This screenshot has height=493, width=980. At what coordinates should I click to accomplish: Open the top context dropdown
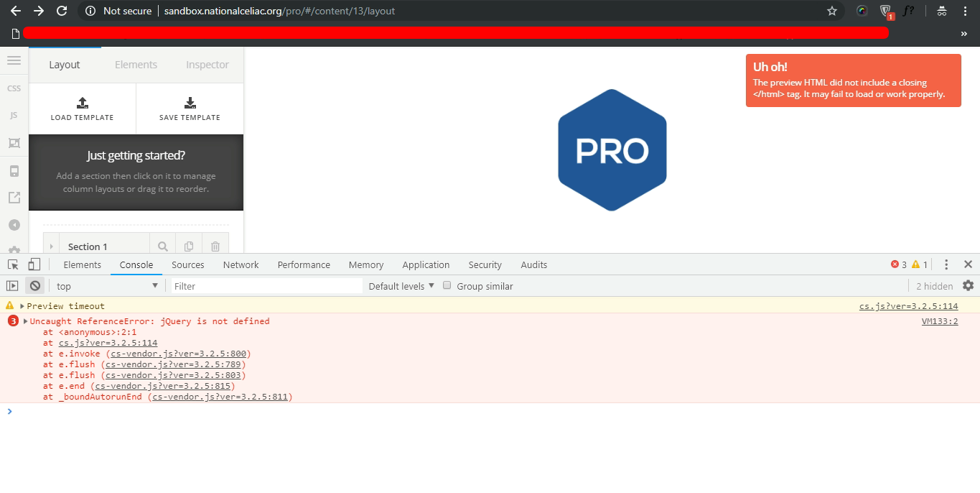pyautogui.click(x=108, y=286)
